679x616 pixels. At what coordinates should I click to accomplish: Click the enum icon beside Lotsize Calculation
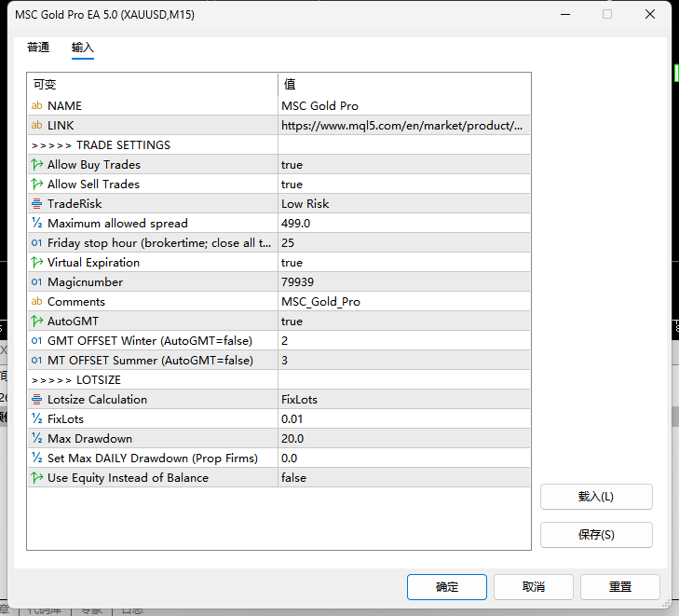(x=37, y=400)
